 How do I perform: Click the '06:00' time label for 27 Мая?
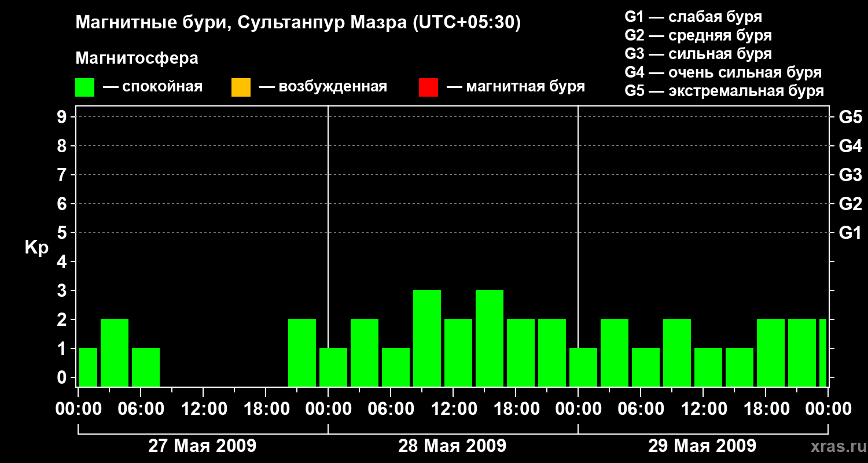(x=141, y=409)
